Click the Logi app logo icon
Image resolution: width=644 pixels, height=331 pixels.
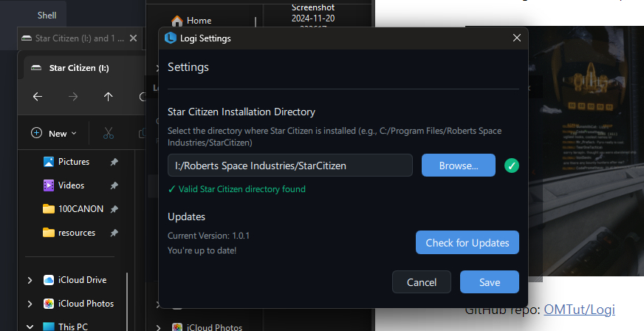click(171, 38)
